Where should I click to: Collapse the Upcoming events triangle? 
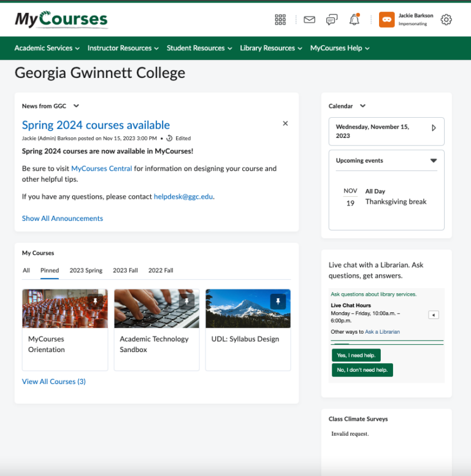[x=434, y=161]
